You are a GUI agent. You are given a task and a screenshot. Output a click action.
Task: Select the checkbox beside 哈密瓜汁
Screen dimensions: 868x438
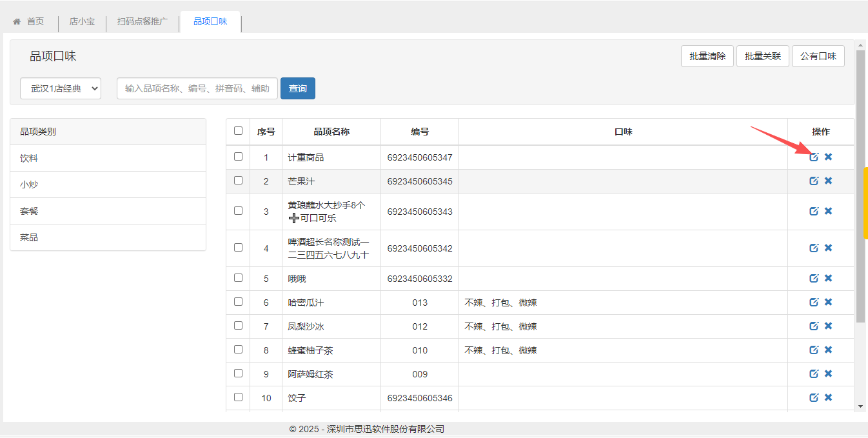click(x=238, y=302)
